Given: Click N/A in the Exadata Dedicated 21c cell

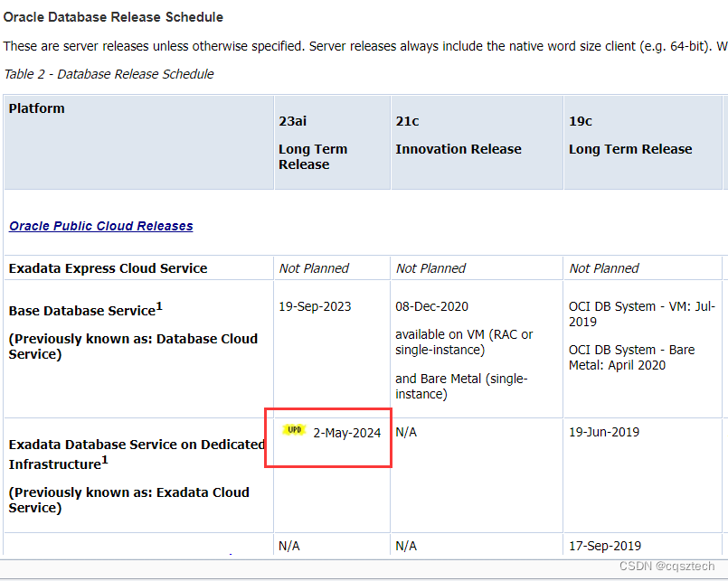Looking at the screenshot, I should [406, 432].
